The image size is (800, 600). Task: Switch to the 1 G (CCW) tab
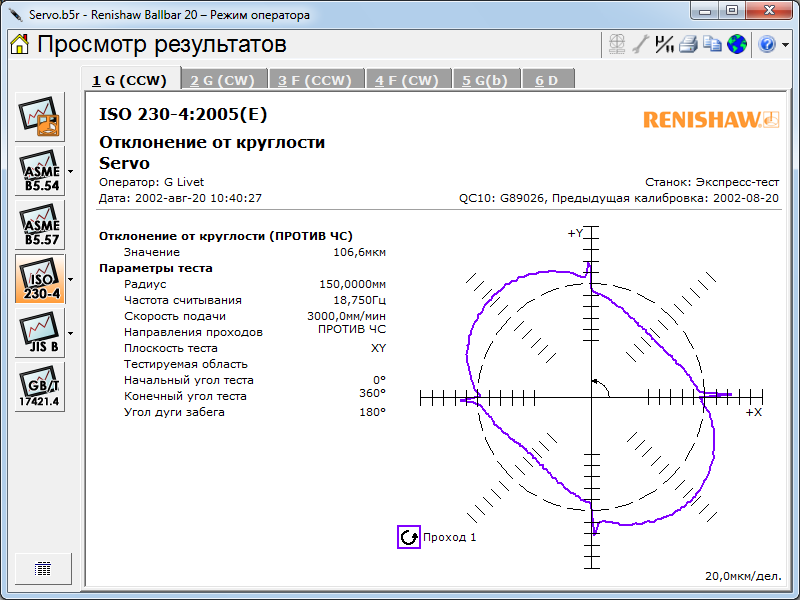coord(130,80)
